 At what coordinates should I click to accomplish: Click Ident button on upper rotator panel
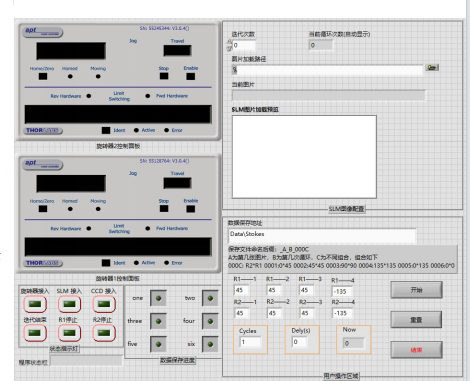point(106,130)
